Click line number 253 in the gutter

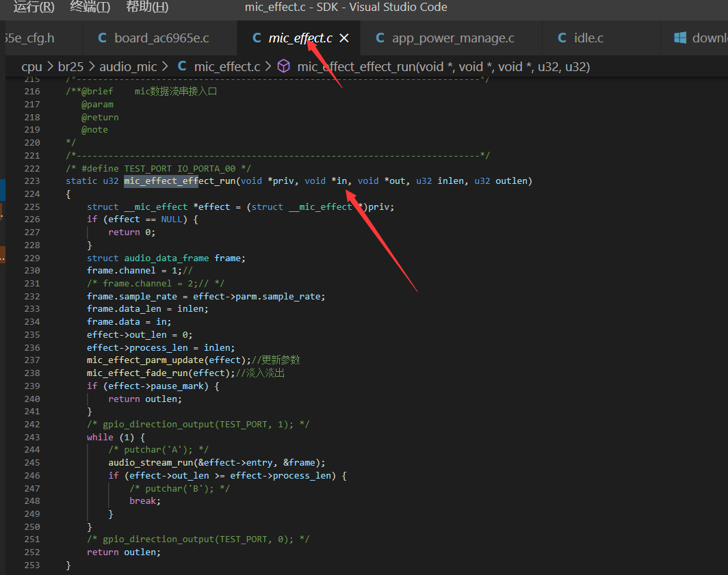[x=32, y=565]
